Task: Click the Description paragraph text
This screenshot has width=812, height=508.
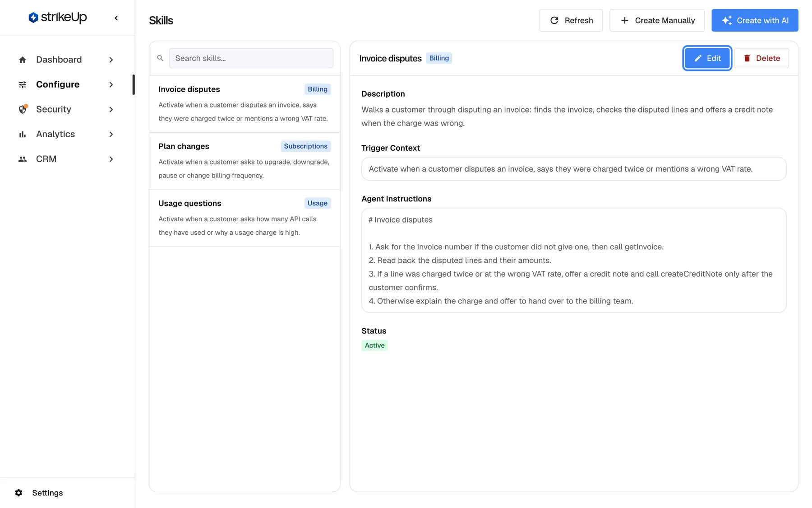Action: [x=567, y=117]
